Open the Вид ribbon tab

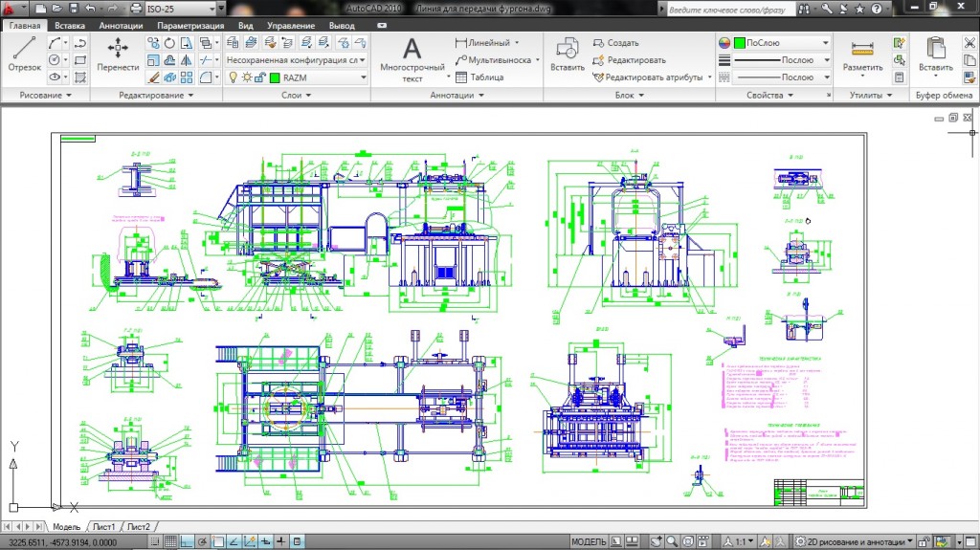coord(246,26)
